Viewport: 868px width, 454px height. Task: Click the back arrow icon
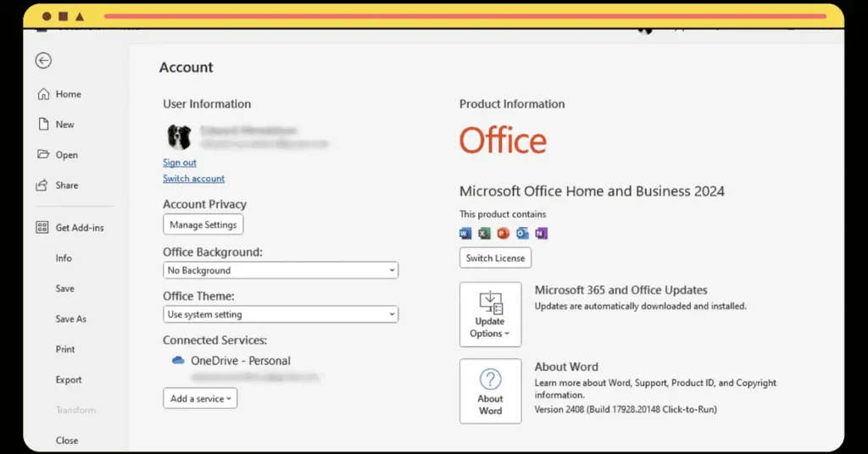pos(43,60)
